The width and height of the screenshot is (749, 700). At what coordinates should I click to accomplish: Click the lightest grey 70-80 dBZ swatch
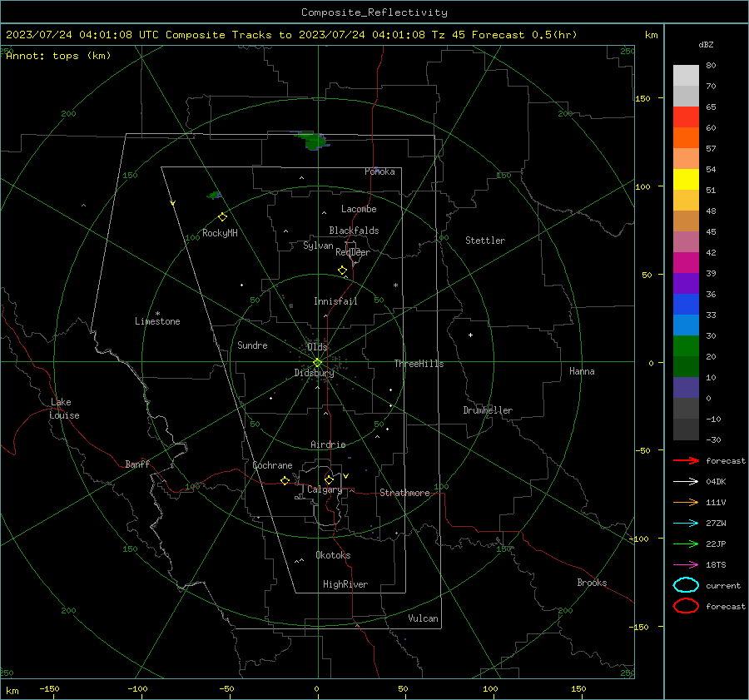pos(686,75)
